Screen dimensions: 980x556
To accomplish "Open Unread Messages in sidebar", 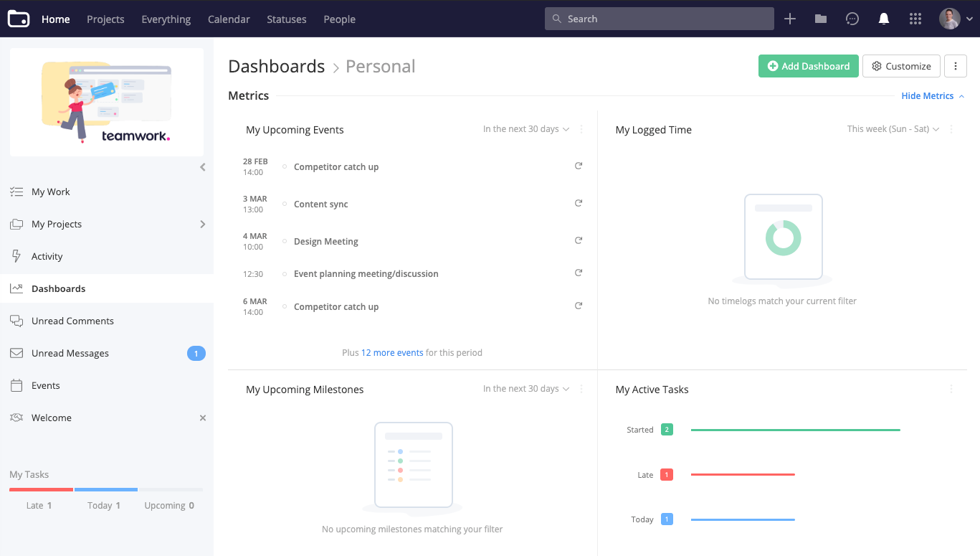I will point(70,353).
